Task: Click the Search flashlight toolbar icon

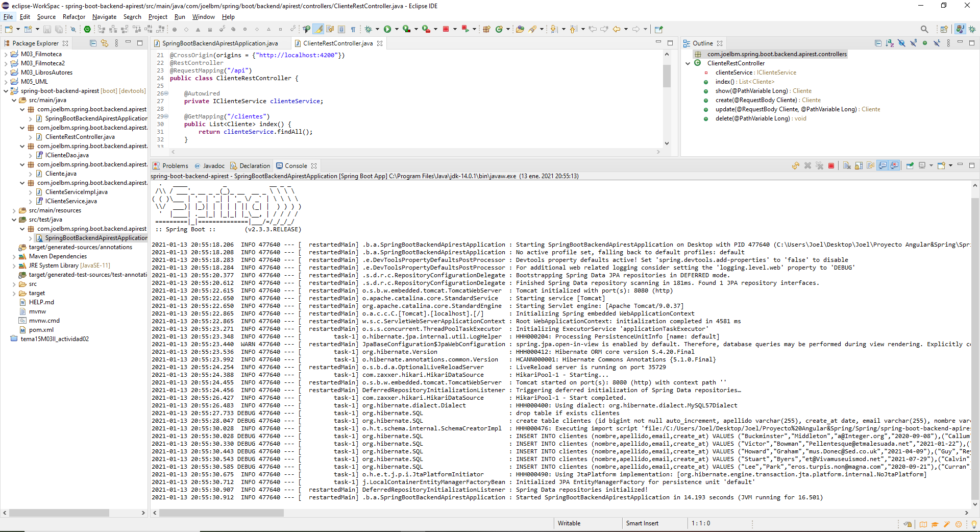Action: click(x=532, y=29)
